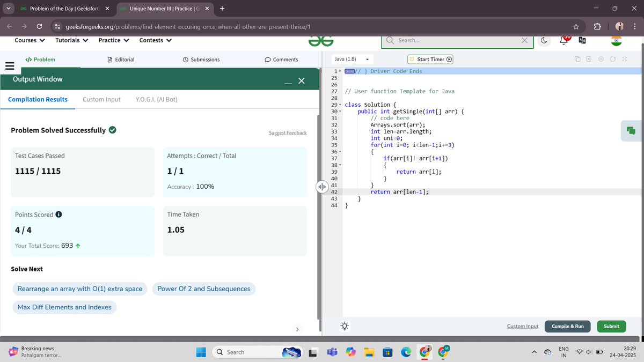This screenshot has width=644, height=362.
Task: Expand the Tutorials dropdown
Action: 72,40
